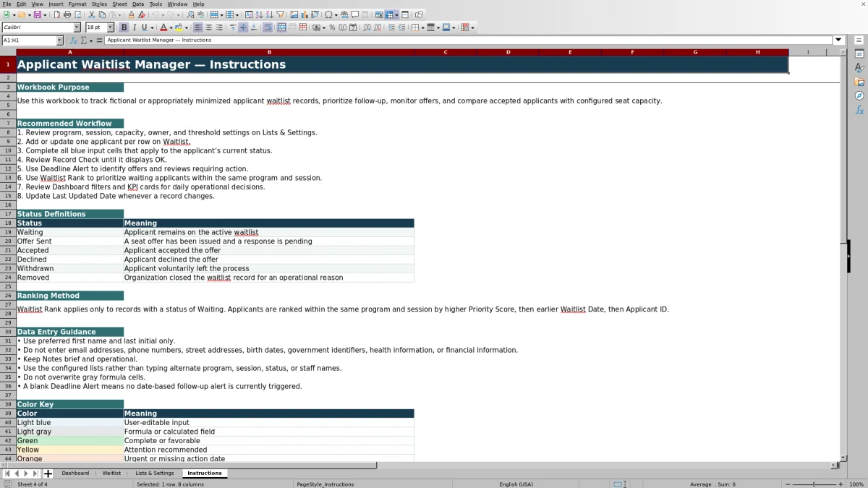Click the English (USA) language status
The height and width of the screenshot is (488, 868).
coord(516,484)
